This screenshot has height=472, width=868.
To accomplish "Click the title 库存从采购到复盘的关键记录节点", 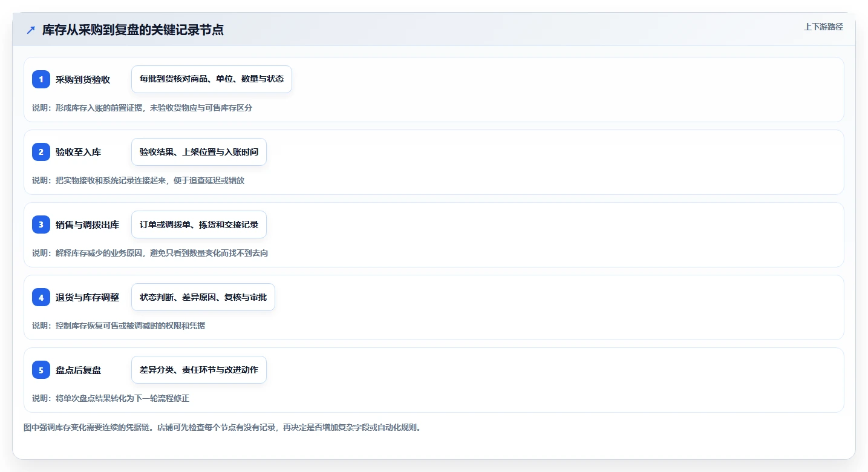I will 133,30.
